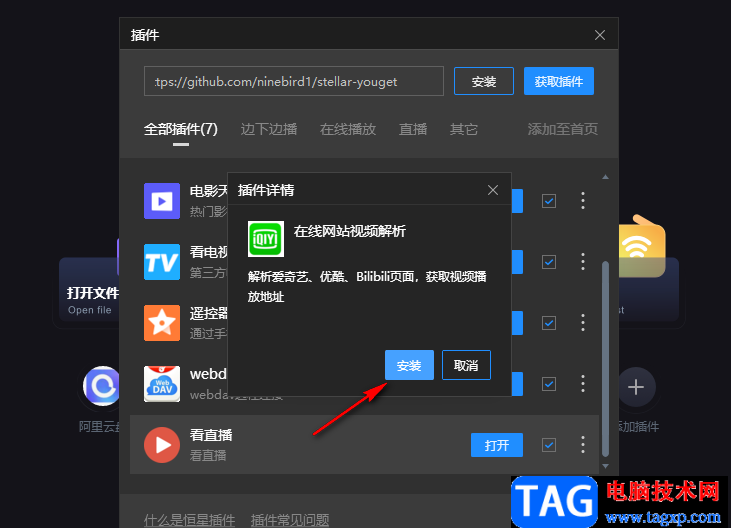Open the 插件常见问题 link
This screenshot has height=528, width=731.
[x=290, y=519]
